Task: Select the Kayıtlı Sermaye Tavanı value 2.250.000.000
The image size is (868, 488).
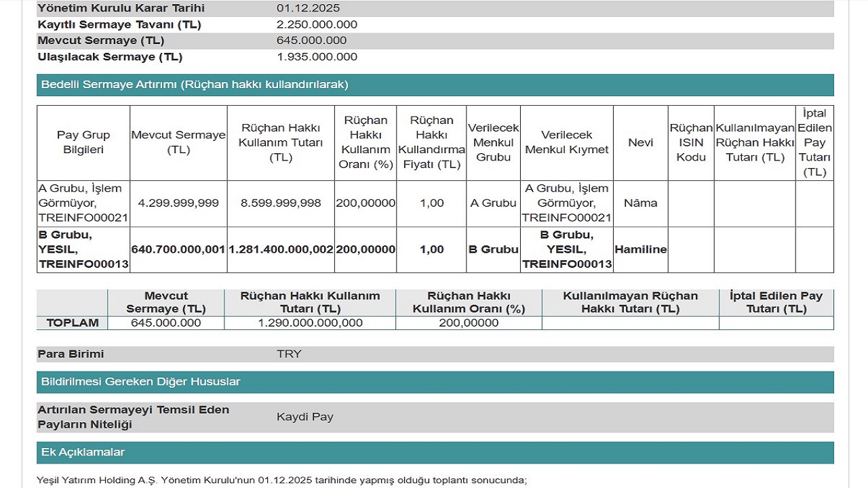Action: pos(317,24)
